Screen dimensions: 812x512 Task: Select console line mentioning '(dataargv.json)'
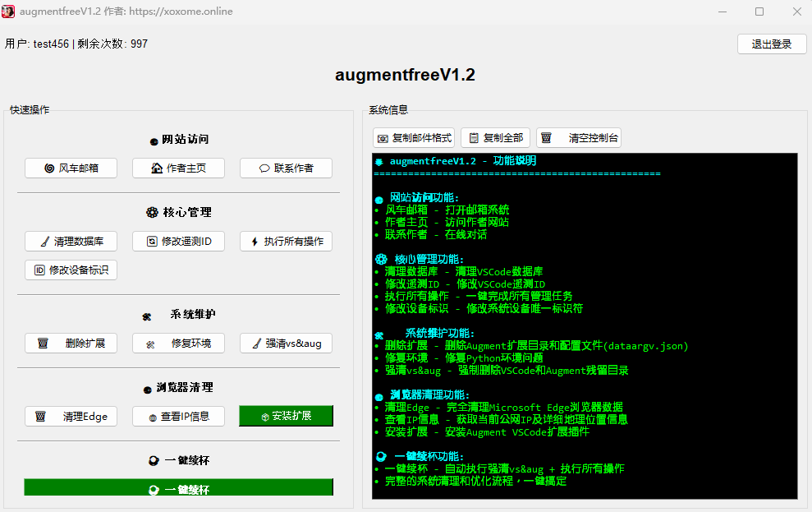click(536, 346)
